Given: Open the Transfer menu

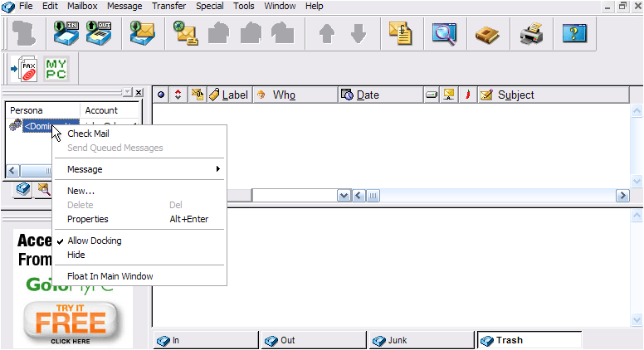Looking at the screenshot, I should coord(168,6).
